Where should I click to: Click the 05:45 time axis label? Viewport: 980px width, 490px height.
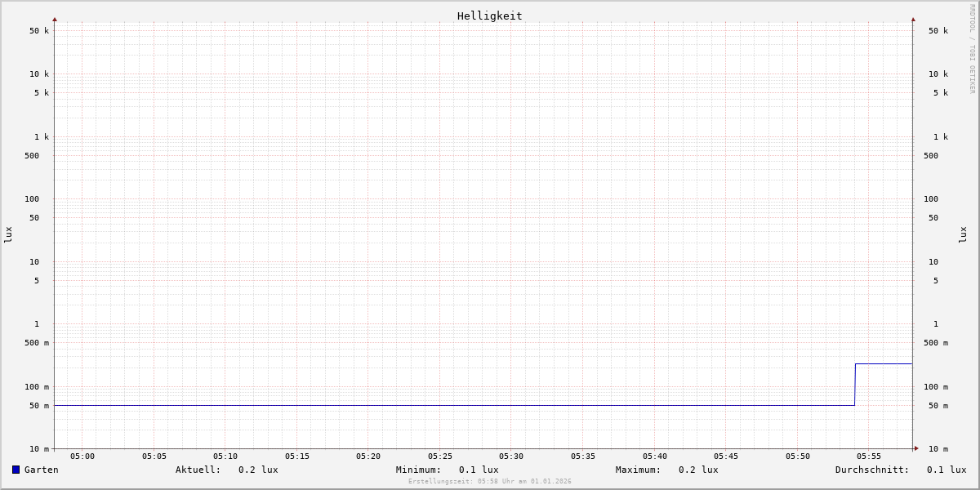726,457
